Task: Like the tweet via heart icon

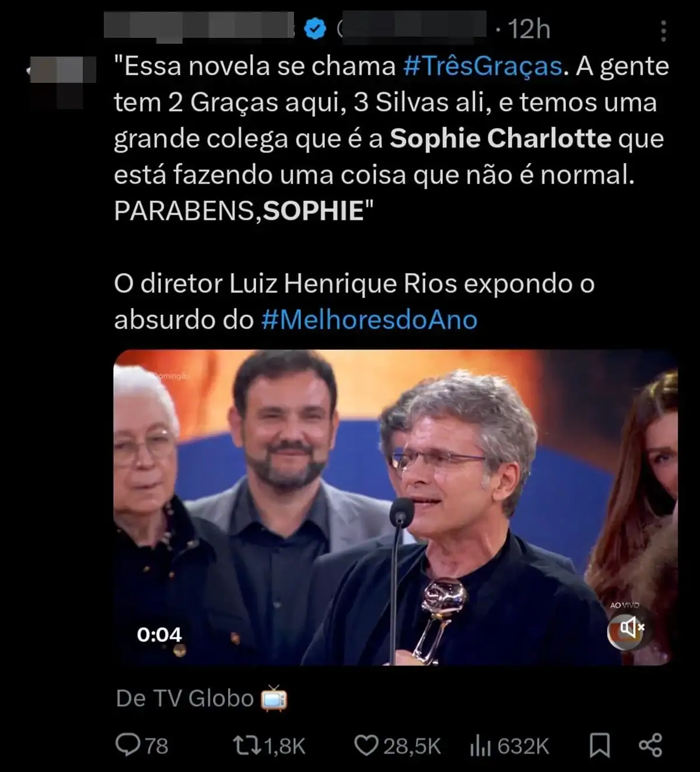Action: coord(367,745)
